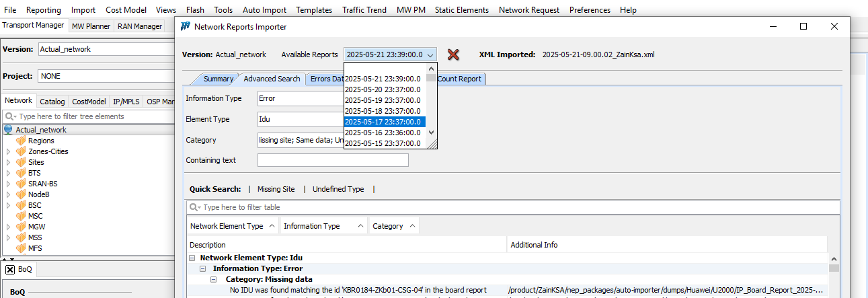Click the BoQ tab close icon
Viewport: 868px width, 298px height.
[x=10, y=269]
